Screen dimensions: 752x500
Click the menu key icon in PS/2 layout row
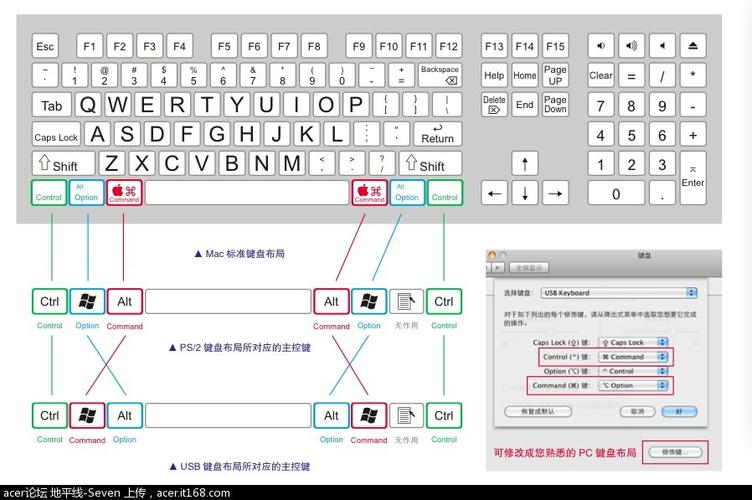tap(405, 301)
